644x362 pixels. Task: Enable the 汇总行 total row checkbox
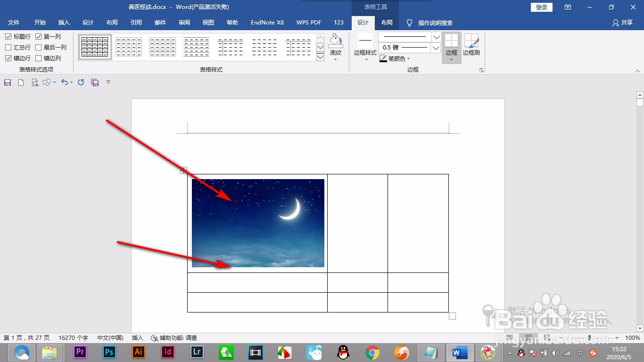click(x=8, y=47)
